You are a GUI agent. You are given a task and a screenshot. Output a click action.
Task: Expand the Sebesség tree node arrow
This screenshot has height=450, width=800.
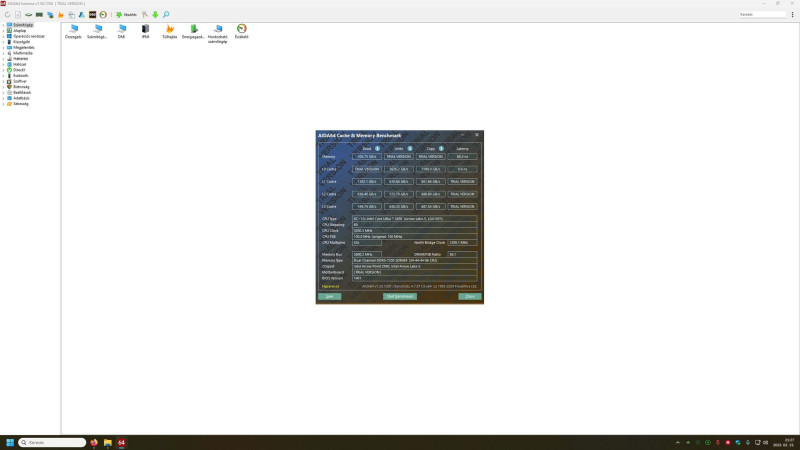(3, 104)
